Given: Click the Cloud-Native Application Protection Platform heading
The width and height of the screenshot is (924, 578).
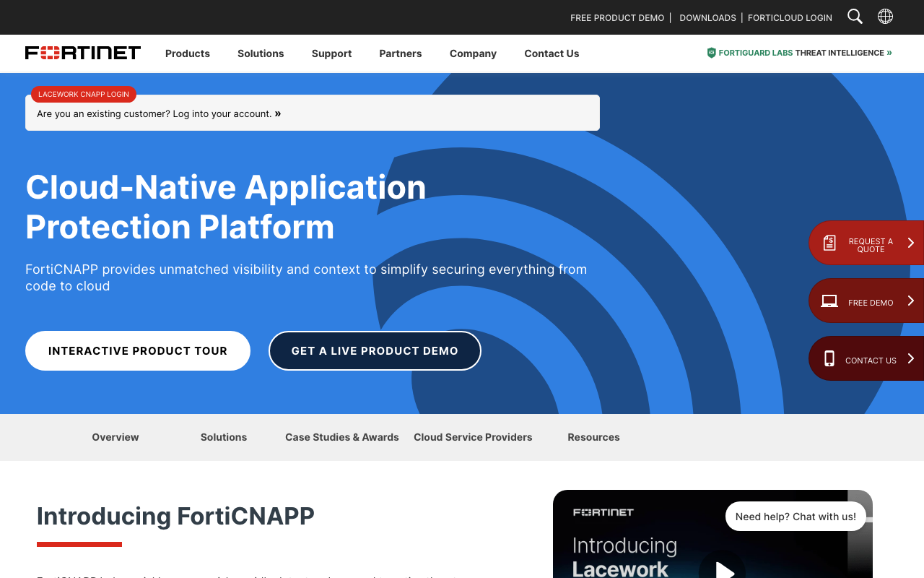Looking at the screenshot, I should tap(226, 207).
